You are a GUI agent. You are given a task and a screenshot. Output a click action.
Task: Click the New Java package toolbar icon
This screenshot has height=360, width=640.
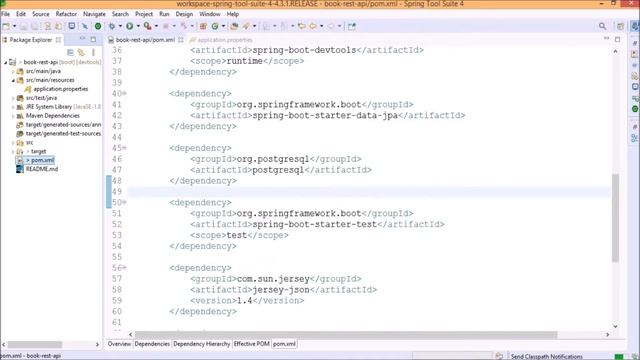click(x=203, y=26)
